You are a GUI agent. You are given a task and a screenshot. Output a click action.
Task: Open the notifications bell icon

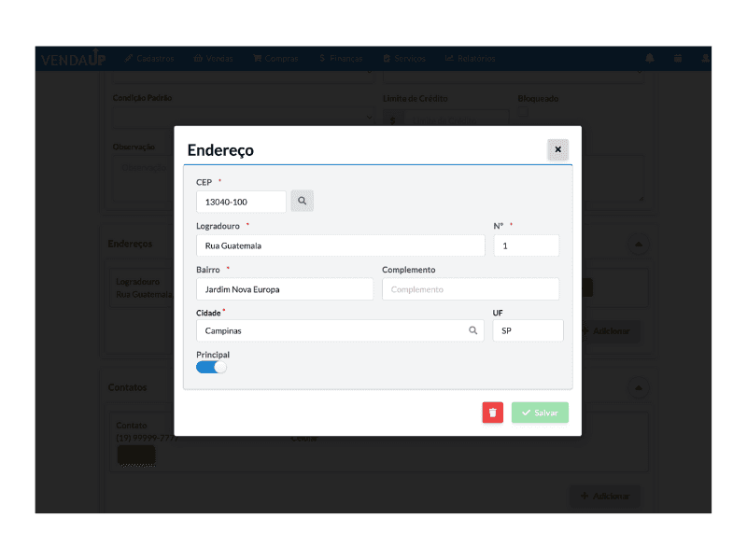[x=650, y=58]
